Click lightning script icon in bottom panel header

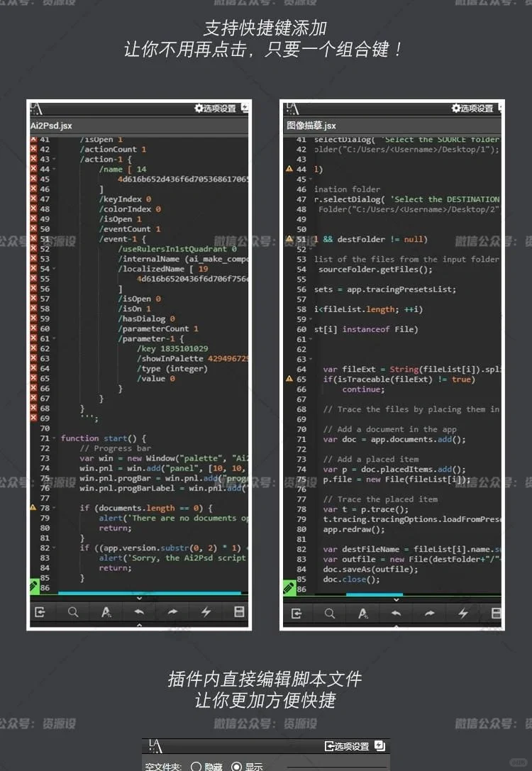point(379,745)
